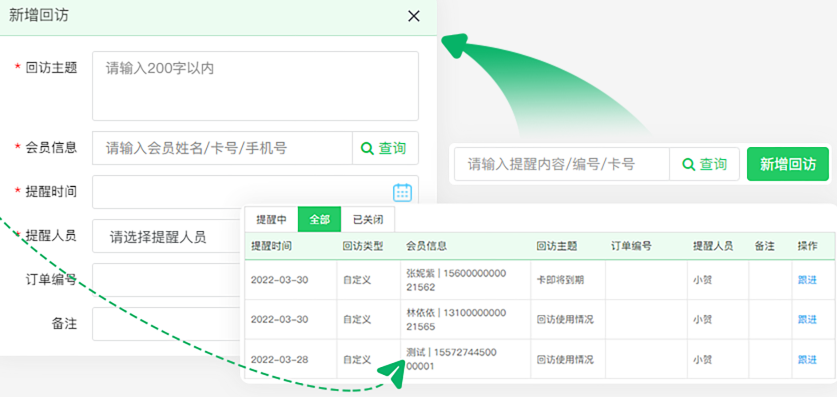Image resolution: width=837 pixels, height=397 pixels.
Task: Click the 提醒内容/编号/卡号 search input
Action: (562, 164)
